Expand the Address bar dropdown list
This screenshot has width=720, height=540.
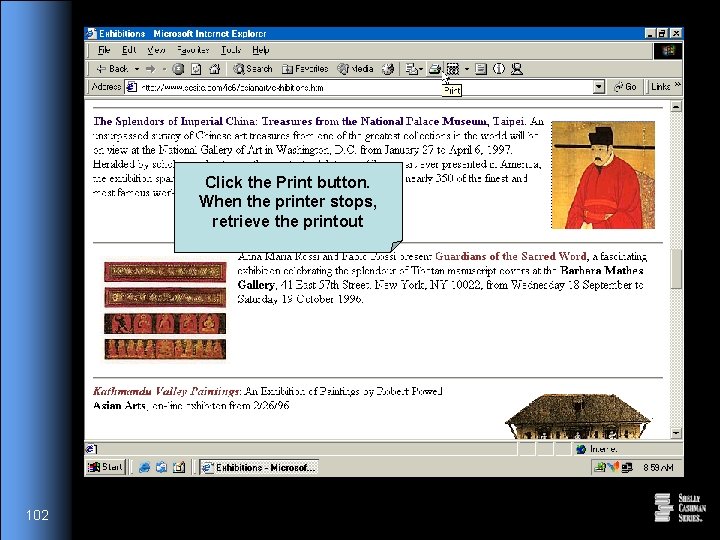pos(598,87)
